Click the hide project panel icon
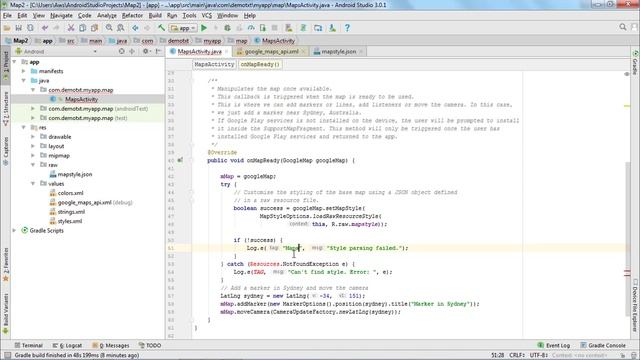This screenshot has height=360, width=640. coord(158,51)
